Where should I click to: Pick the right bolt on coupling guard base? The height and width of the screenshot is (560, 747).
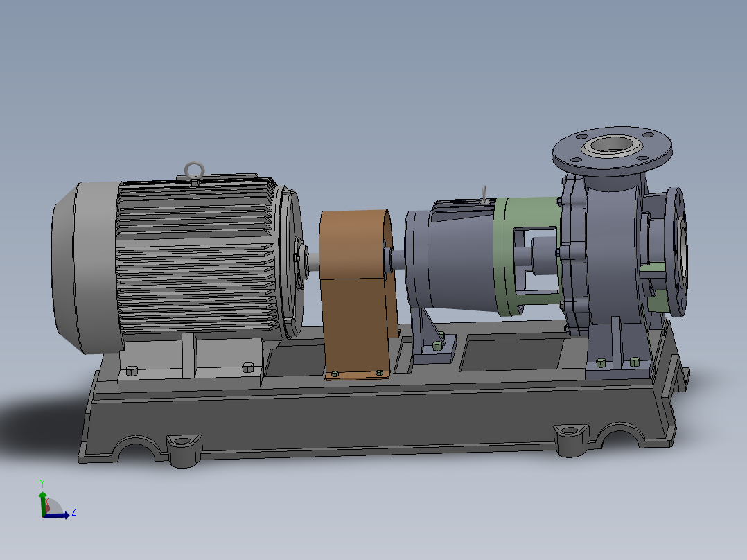pyautogui.click(x=379, y=372)
